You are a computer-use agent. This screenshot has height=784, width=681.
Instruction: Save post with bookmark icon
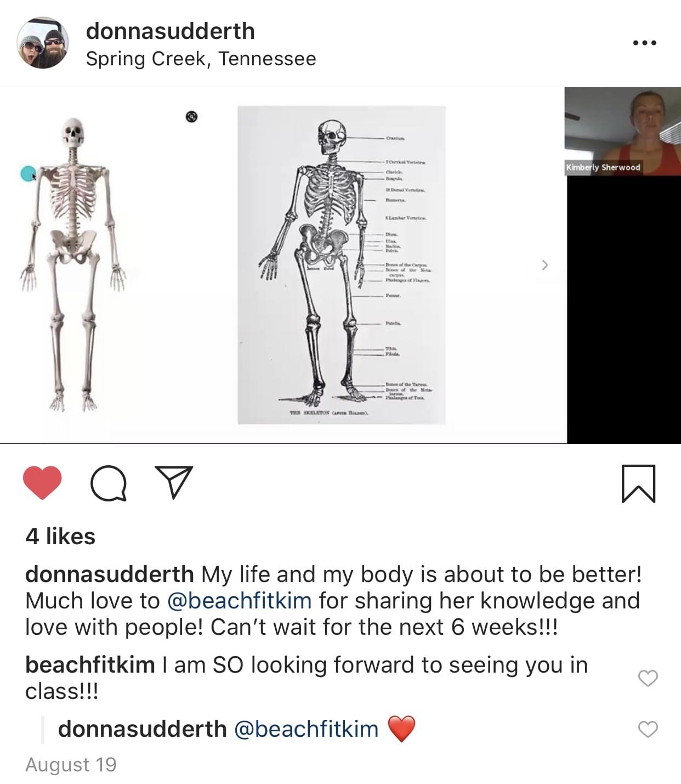pos(639,483)
